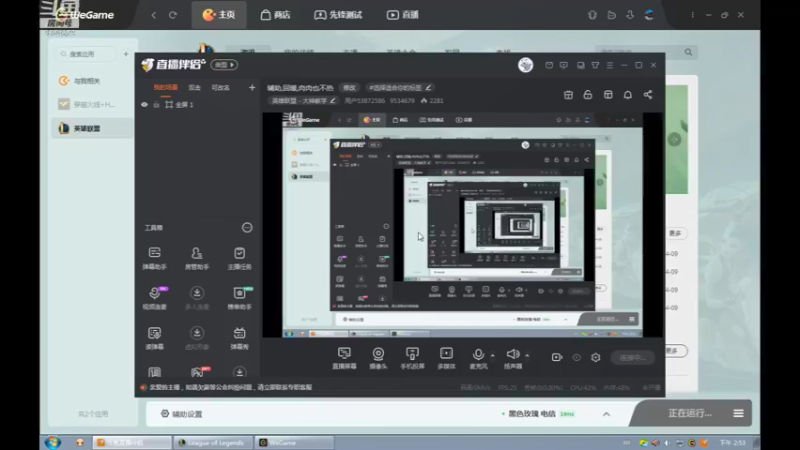Add a 手机投屏 phone mirroring source
The height and width of the screenshot is (450, 800).
coord(412,358)
